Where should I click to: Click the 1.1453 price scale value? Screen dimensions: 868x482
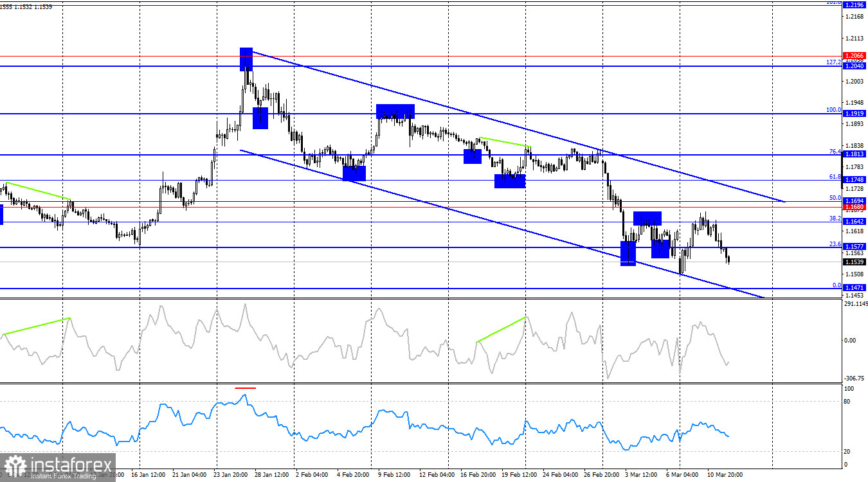click(854, 296)
